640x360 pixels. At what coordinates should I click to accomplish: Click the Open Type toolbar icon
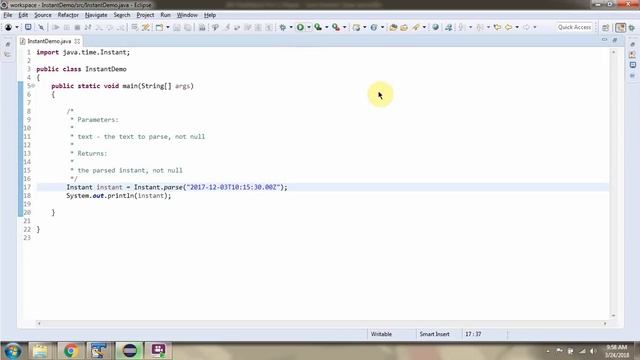tap(393, 27)
